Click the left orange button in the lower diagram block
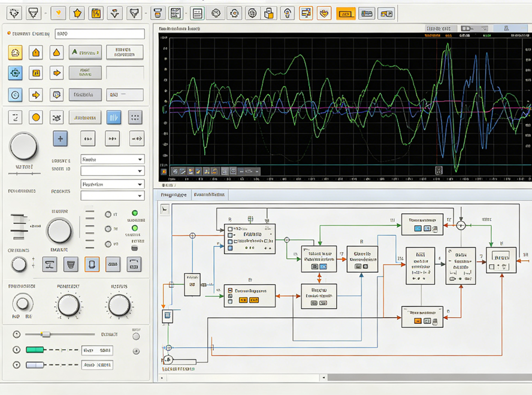This screenshot has height=395, width=532. (243, 300)
